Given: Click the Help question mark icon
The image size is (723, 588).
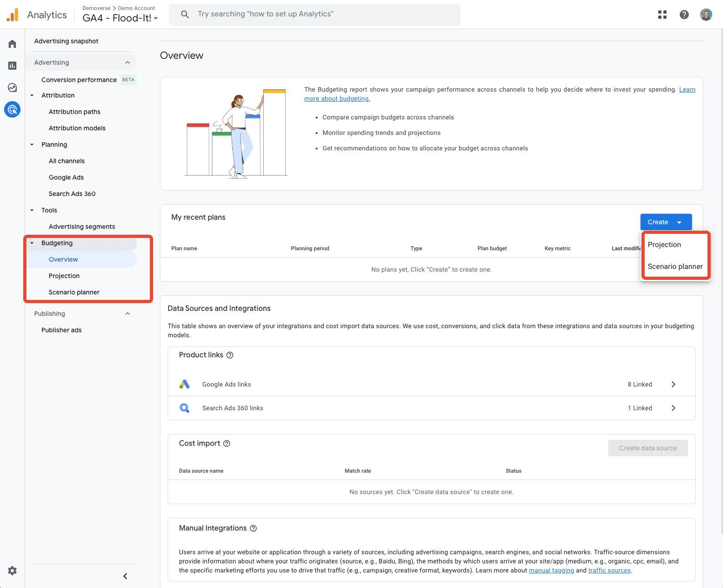Looking at the screenshot, I should tap(684, 15).
